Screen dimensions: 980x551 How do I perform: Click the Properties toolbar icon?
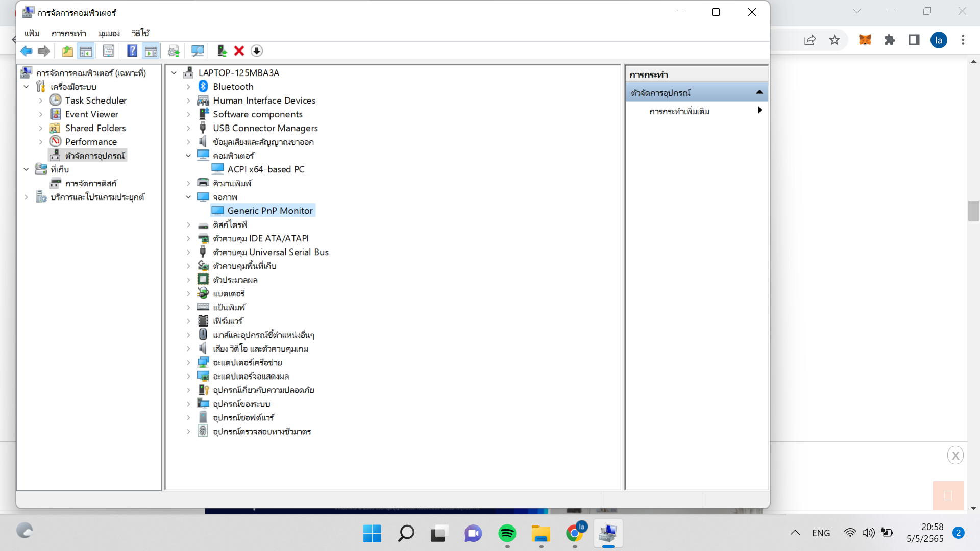tap(108, 51)
